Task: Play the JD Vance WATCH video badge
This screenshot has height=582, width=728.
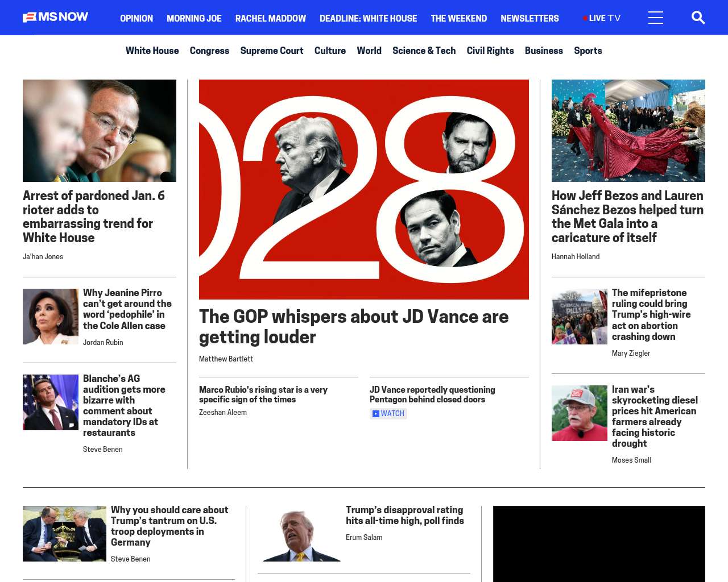Action: tap(388, 413)
